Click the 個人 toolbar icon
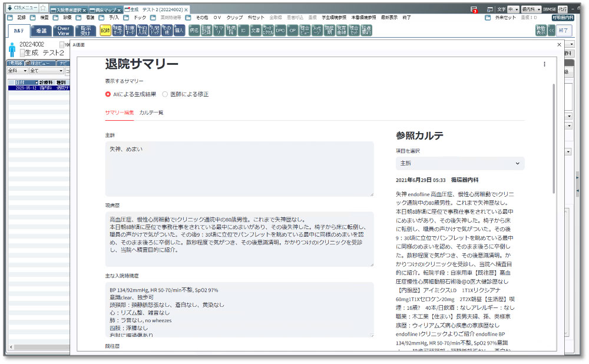This screenshot has height=364, width=589. click(x=180, y=31)
